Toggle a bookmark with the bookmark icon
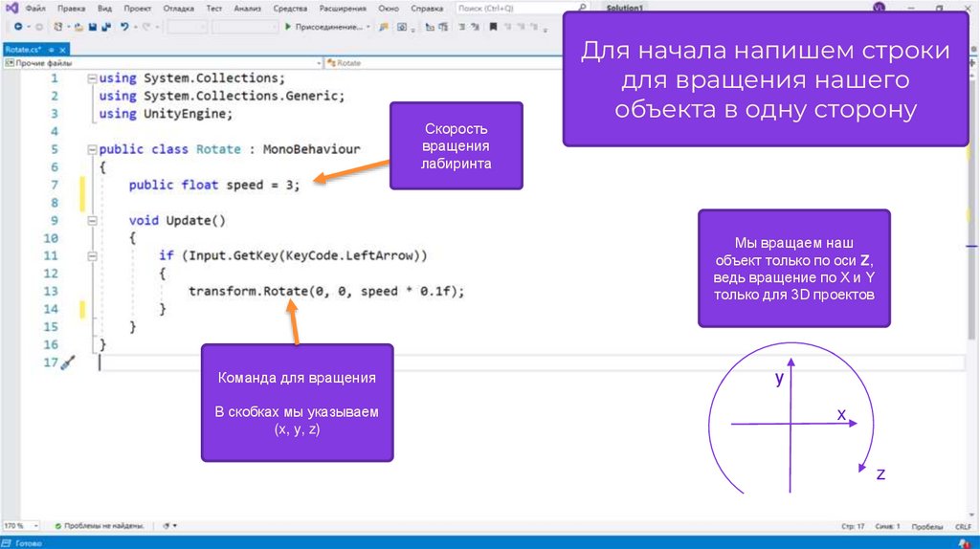 (493, 27)
